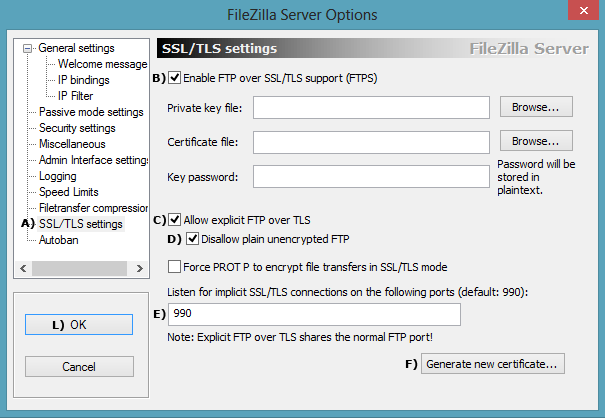This screenshot has width=605, height=418.
Task: Open Admin Interface settings
Action: (93, 160)
